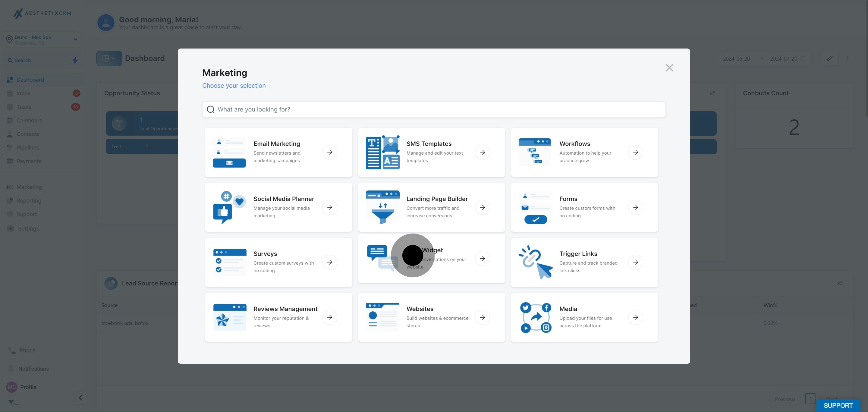Select Marketing in the sidebar menu
Image resolution: width=868 pixels, height=412 pixels.
[29, 187]
